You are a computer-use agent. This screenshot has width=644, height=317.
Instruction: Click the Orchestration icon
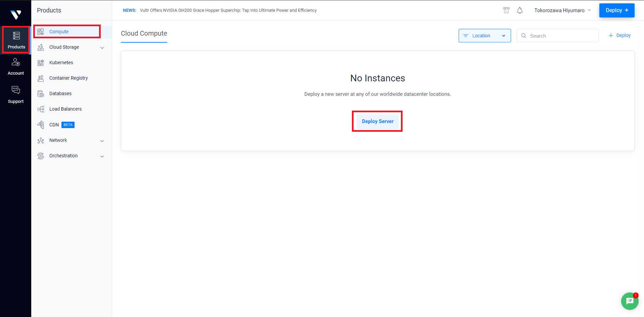click(x=41, y=156)
